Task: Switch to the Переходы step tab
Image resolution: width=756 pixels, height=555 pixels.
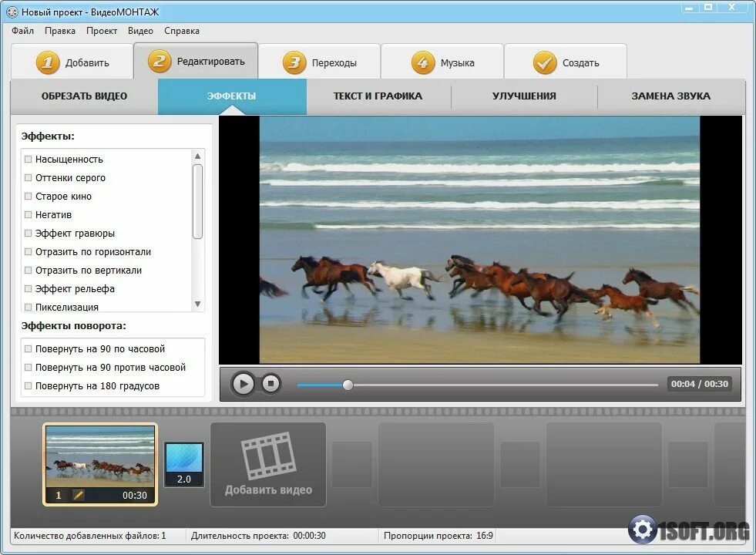Action: click(319, 62)
